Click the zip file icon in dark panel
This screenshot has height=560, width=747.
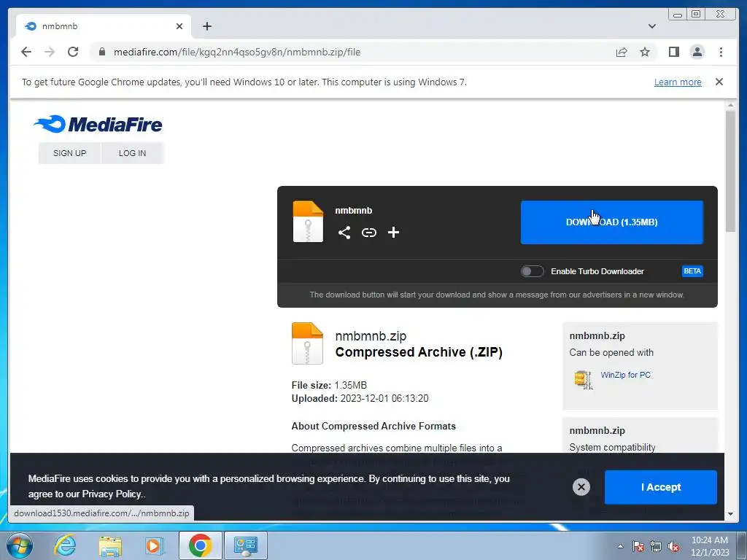(x=308, y=222)
